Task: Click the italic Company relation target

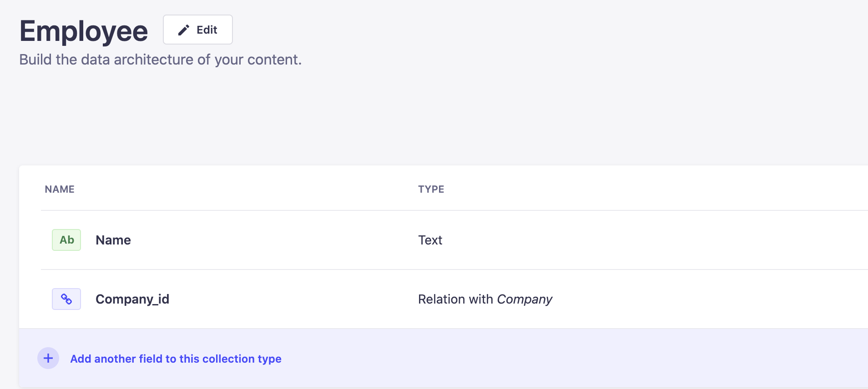Action: 525,299
